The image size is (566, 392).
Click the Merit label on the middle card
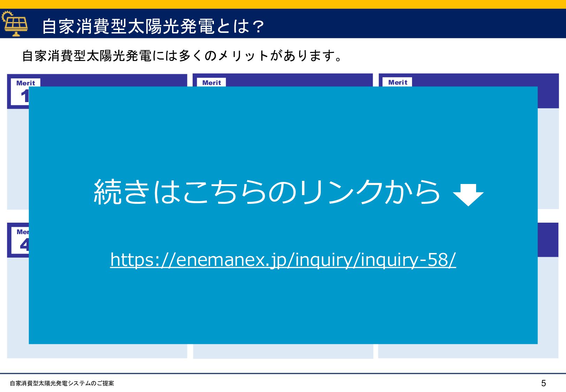point(211,83)
